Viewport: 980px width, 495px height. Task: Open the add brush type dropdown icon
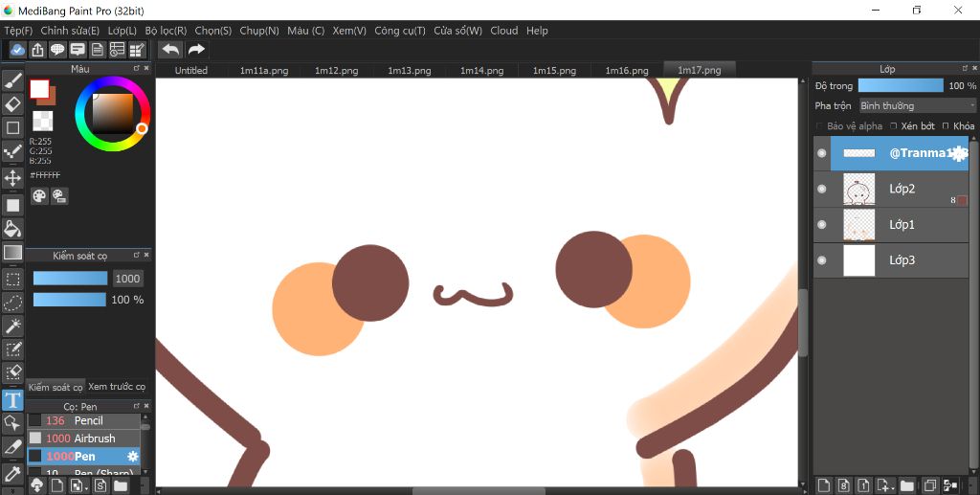pos(78,485)
